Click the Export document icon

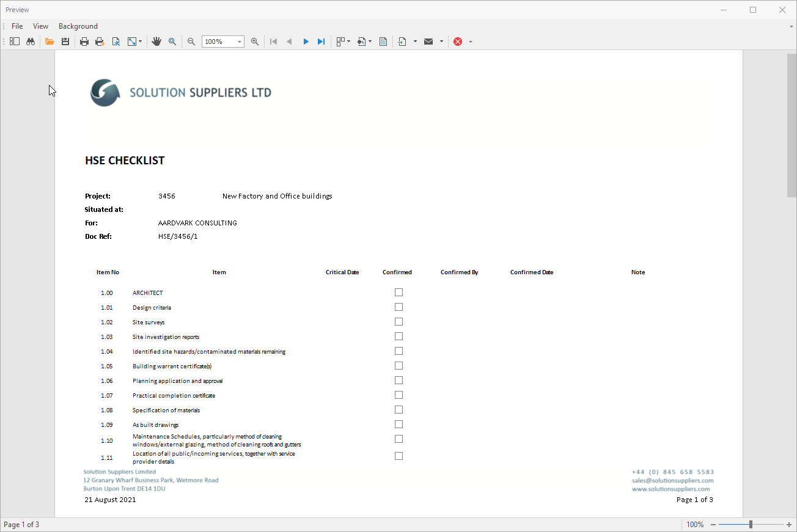pyautogui.click(x=402, y=42)
